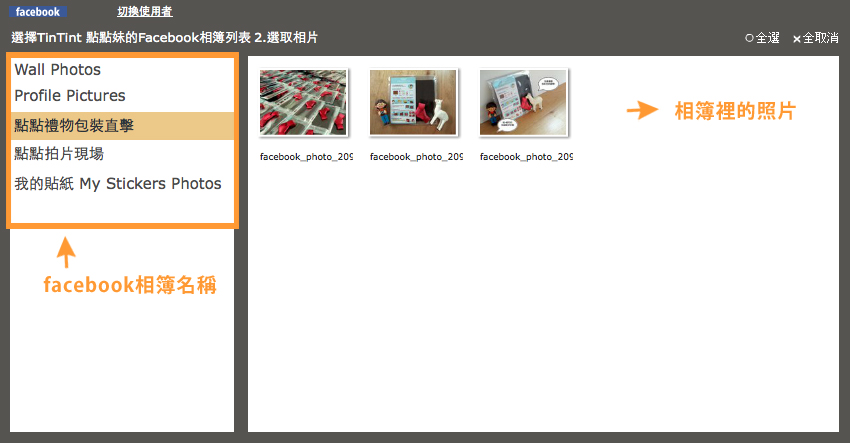Select the red ribbon packages photo thumbnail
Screen dimensions: 850x443
(304, 102)
